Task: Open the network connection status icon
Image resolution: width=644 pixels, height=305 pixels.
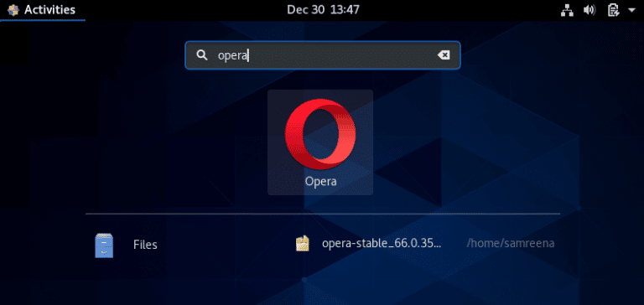Action: click(567, 10)
